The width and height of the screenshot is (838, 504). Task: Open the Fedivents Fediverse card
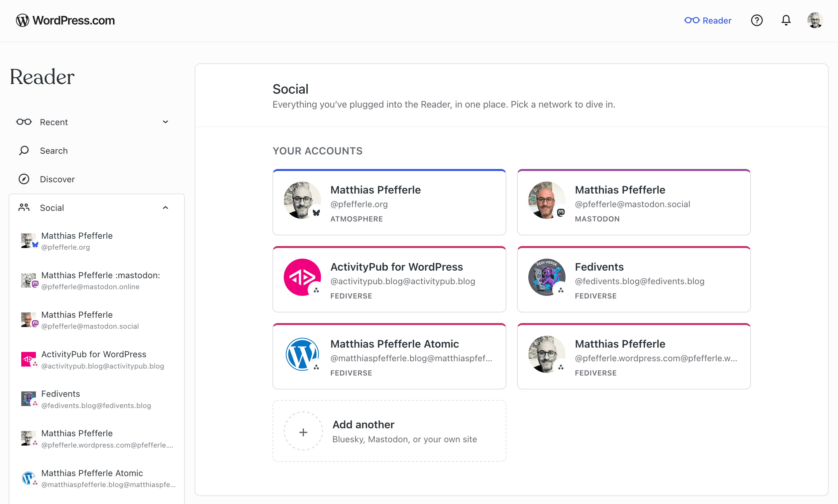pyautogui.click(x=633, y=279)
